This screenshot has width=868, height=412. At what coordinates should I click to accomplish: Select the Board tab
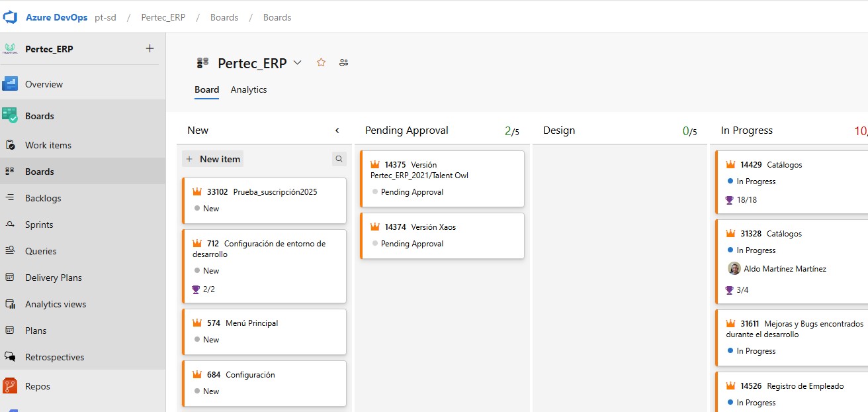click(x=206, y=89)
